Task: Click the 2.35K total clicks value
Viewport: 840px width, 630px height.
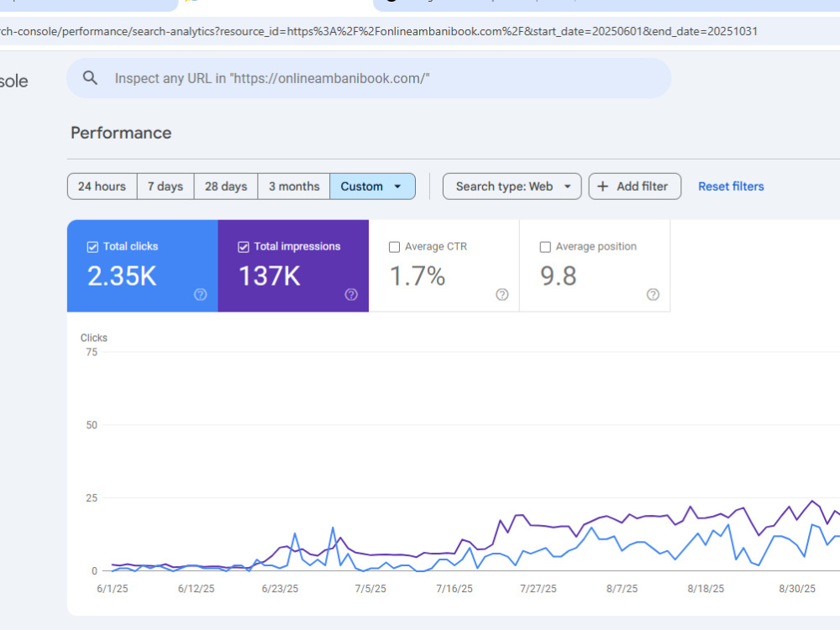Action: (x=122, y=276)
